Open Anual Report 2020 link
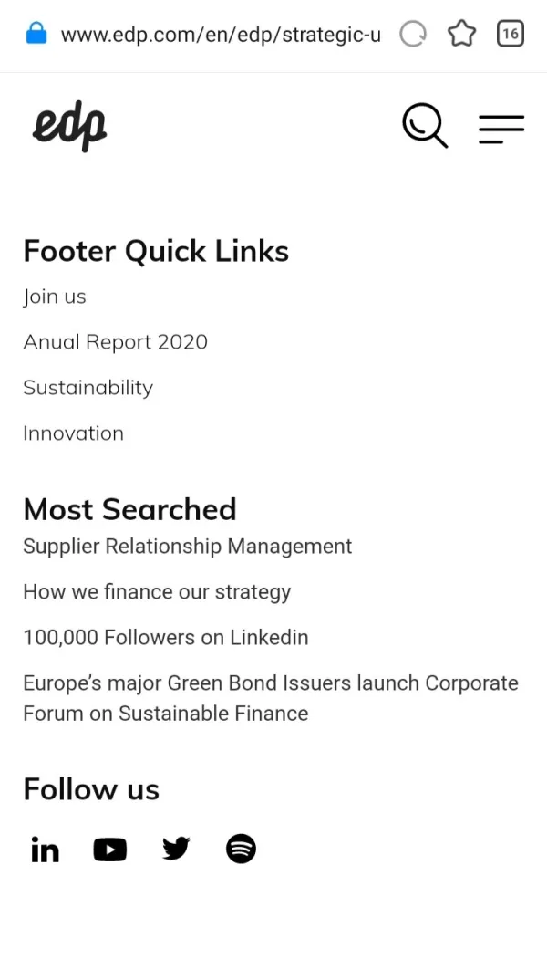 point(115,342)
